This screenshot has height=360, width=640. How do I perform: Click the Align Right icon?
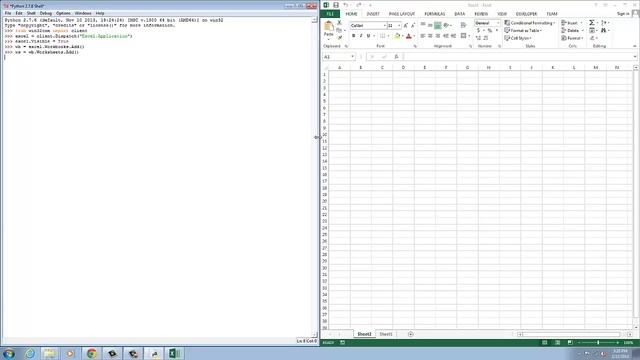[x=438, y=36]
